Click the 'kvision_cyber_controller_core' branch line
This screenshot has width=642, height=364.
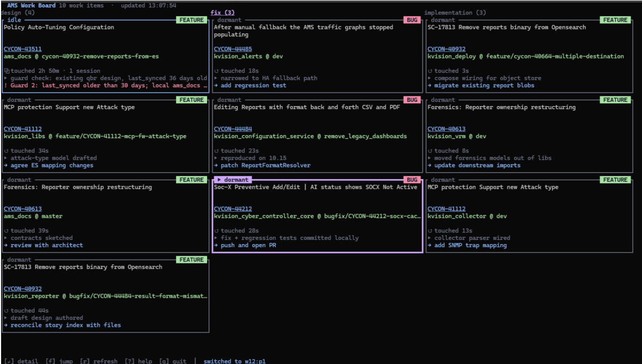tap(318, 216)
